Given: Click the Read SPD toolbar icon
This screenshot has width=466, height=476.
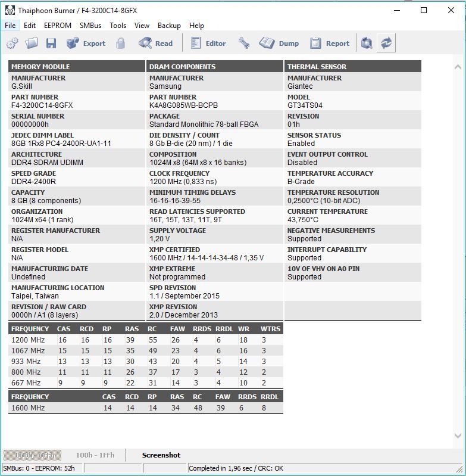Looking at the screenshot, I should (x=145, y=43).
